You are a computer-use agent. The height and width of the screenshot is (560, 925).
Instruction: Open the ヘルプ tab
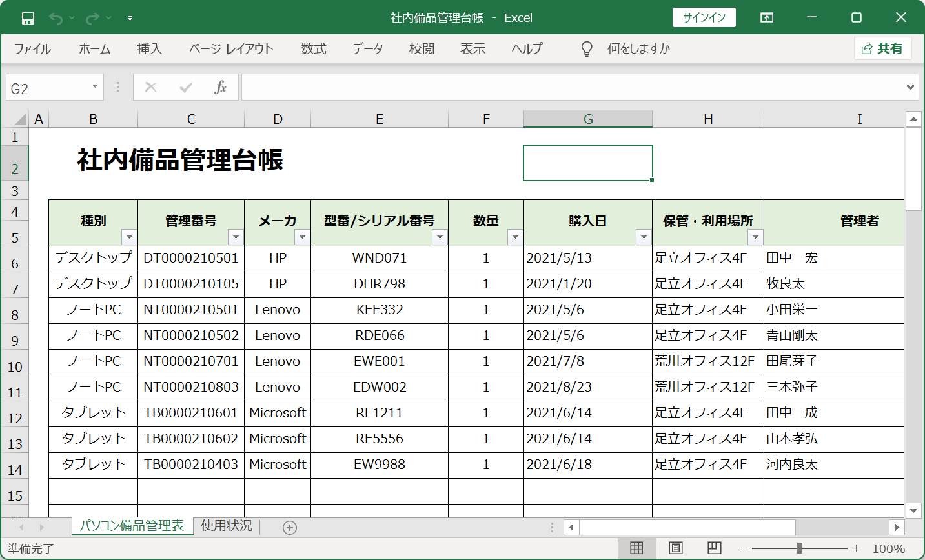coord(527,49)
